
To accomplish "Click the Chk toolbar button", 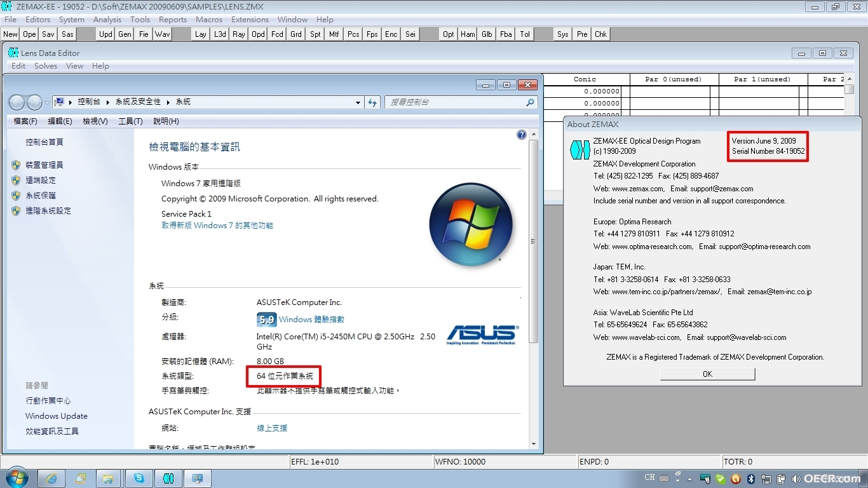I will click(x=602, y=34).
